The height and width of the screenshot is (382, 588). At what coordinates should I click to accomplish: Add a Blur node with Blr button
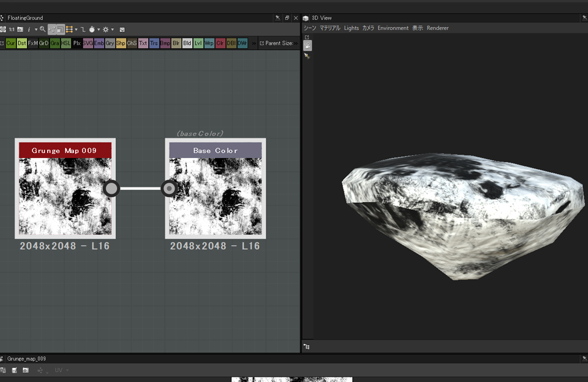[x=176, y=43]
